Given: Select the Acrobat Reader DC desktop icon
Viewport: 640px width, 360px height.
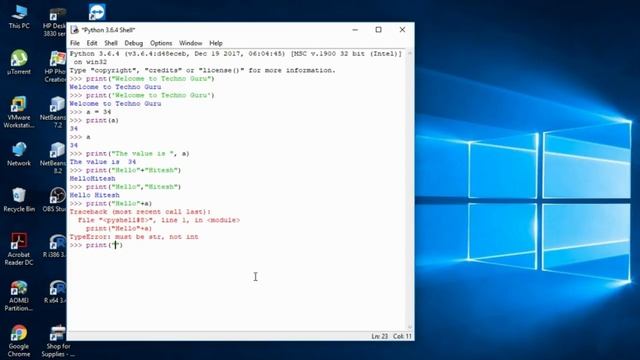Looking at the screenshot, I should [x=19, y=249].
